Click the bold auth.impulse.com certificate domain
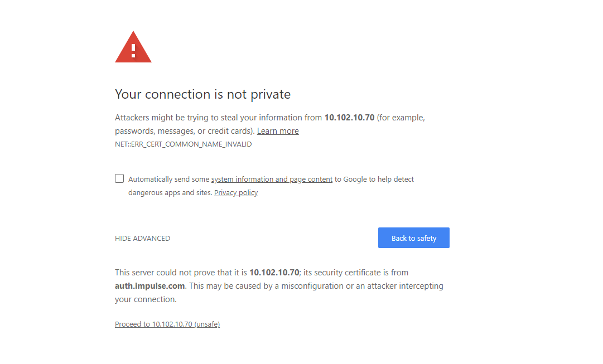The width and height of the screenshot is (603, 364). click(149, 286)
